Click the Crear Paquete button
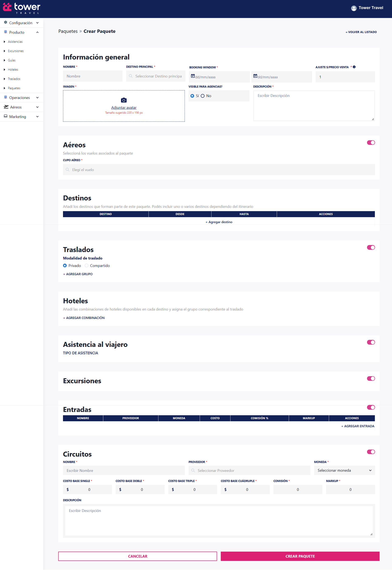 pyautogui.click(x=300, y=557)
